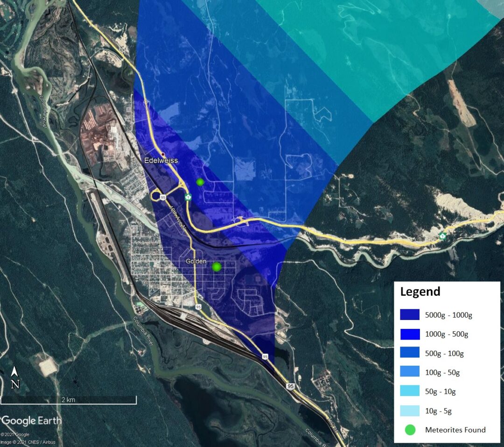Viewport: 504px width, 447px height.
Task: Click the green meteorite marker near Edelweiss
Action: click(200, 182)
